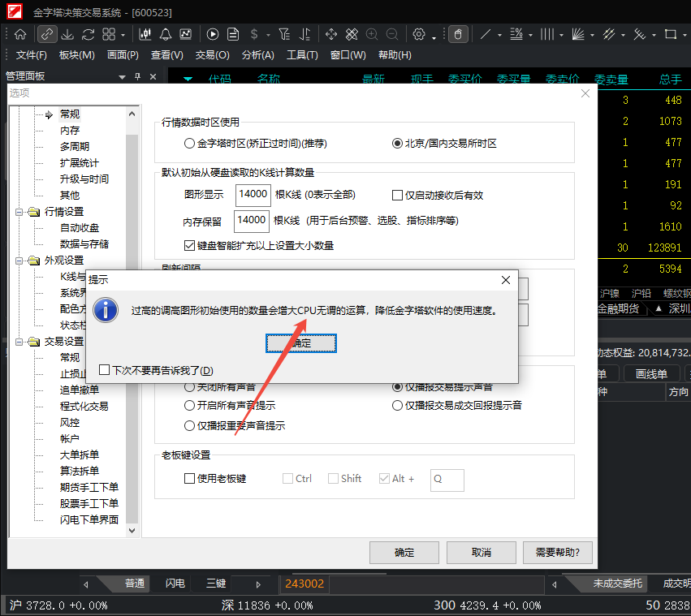Image resolution: width=691 pixels, height=616 pixels.
Task: Click the candlestick chart toolbar icon
Action: 145,34
